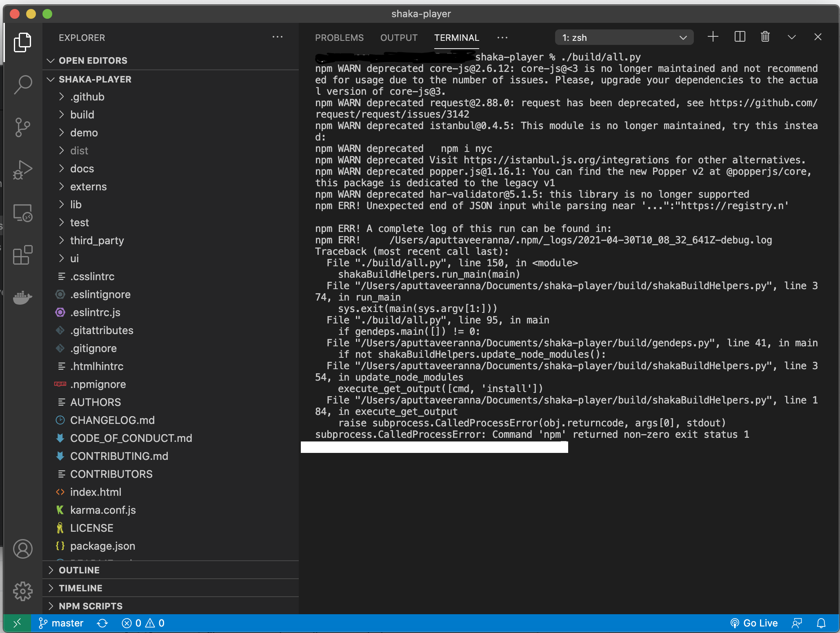The height and width of the screenshot is (633, 840).
Task: Open the Remote Explorer icon
Action: pyautogui.click(x=23, y=213)
